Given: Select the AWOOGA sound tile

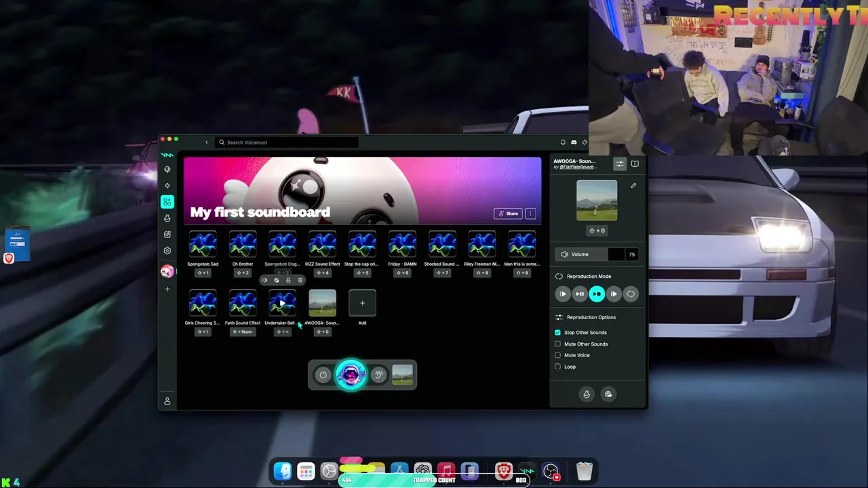Looking at the screenshot, I should pos(322,303).
